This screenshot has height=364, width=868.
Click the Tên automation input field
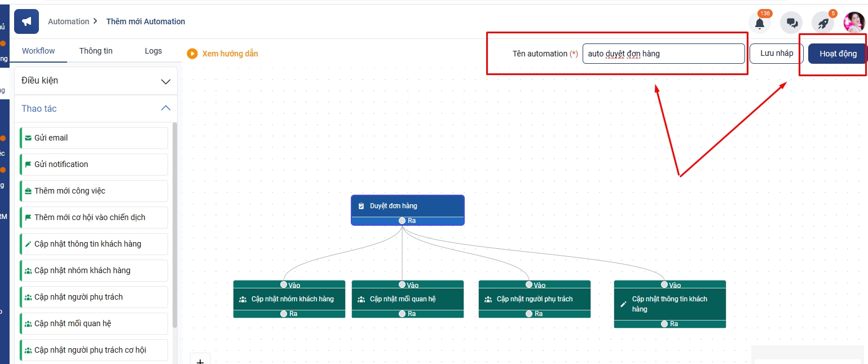(x=663, y=54)
